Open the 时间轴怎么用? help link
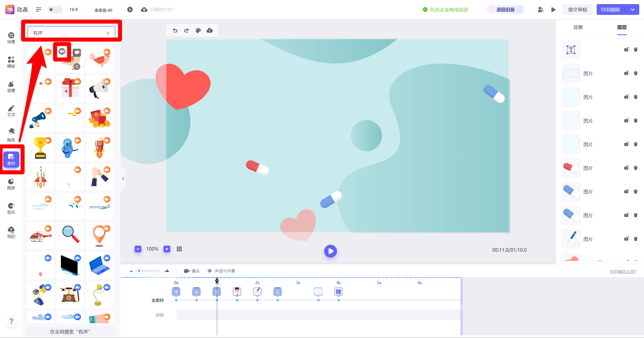The height and width of the screenshot is (338, 644). point(623,272)
